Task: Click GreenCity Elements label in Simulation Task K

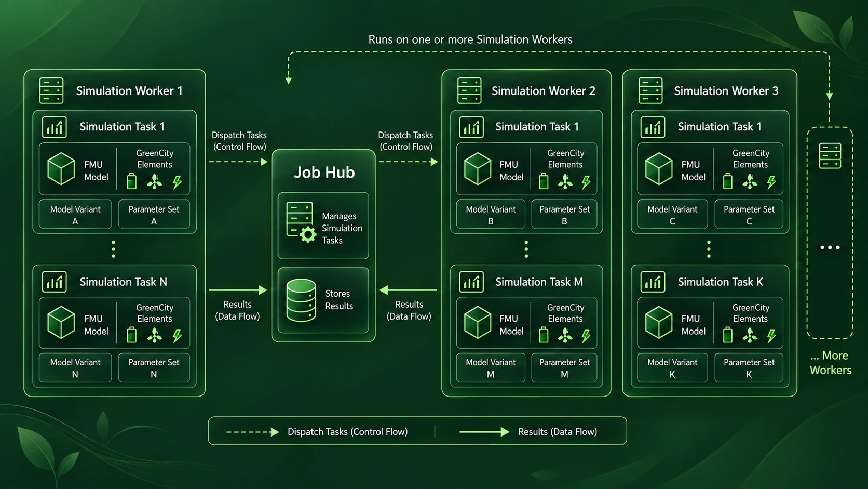Action: (x=751, y=313)
